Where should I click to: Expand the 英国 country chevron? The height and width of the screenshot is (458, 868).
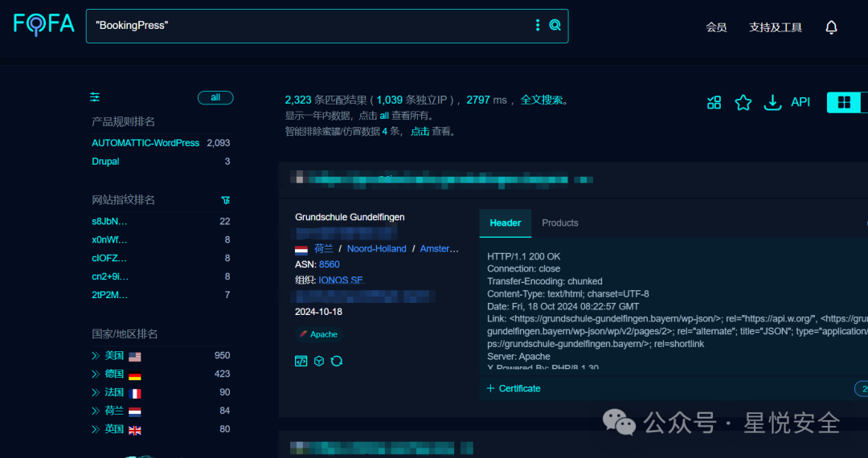(x=96, y=429)
